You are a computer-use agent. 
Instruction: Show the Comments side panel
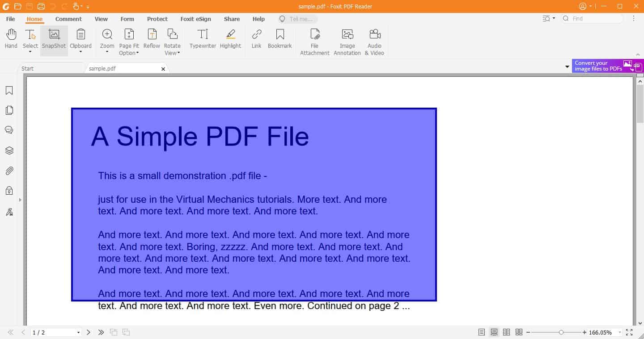point(9,130)
